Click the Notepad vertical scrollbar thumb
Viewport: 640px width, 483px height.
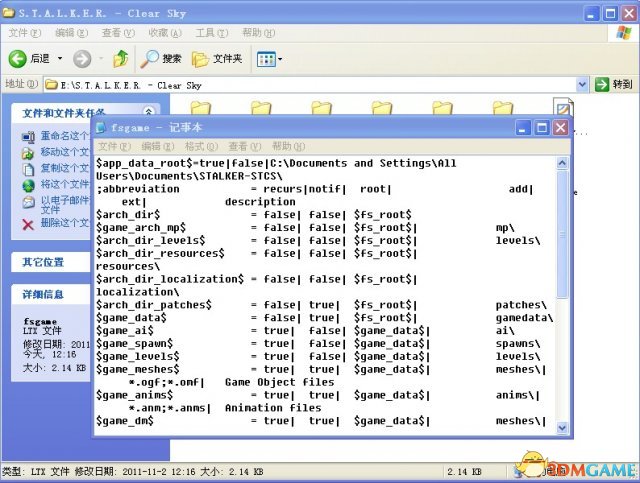pos(562,235)
